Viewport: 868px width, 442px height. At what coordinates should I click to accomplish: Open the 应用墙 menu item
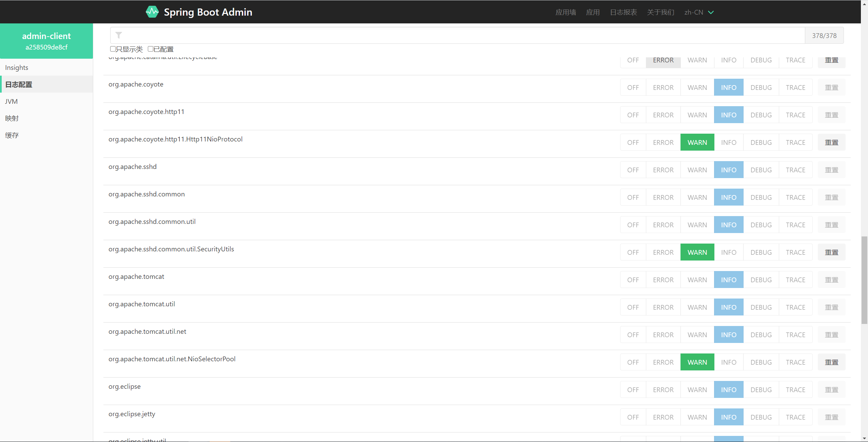tap(566, 13)
